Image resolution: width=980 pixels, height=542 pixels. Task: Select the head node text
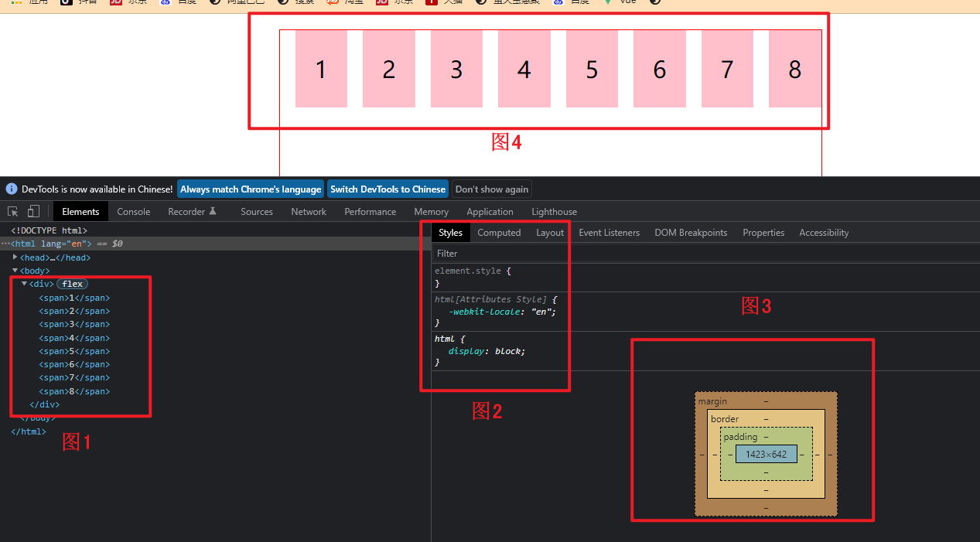(x=56, y=257)
